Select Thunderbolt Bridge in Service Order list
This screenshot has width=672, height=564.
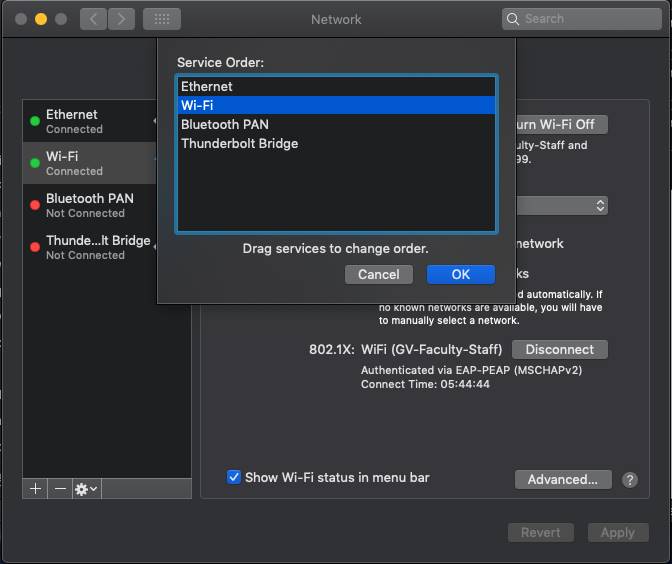click(x=335, y=144)
